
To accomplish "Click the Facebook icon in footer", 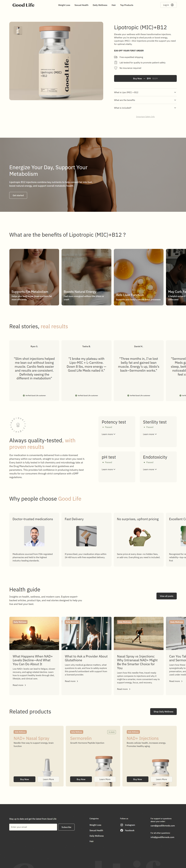I will click(x=121, y=830).
